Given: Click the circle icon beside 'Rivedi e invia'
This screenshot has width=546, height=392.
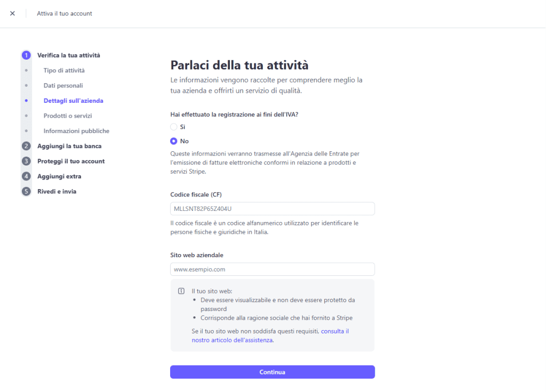Looking at the screenshot, I should tap(26, 191).
